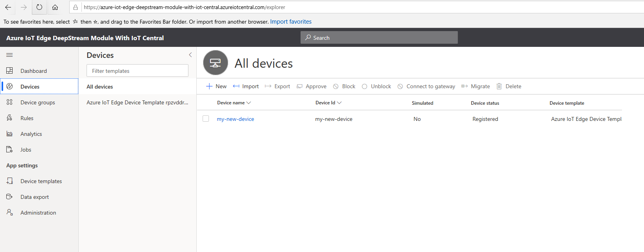The height and width of the screenshot is (252, 644).
Task: Click the Device template column header
Action: coord(566,103)
